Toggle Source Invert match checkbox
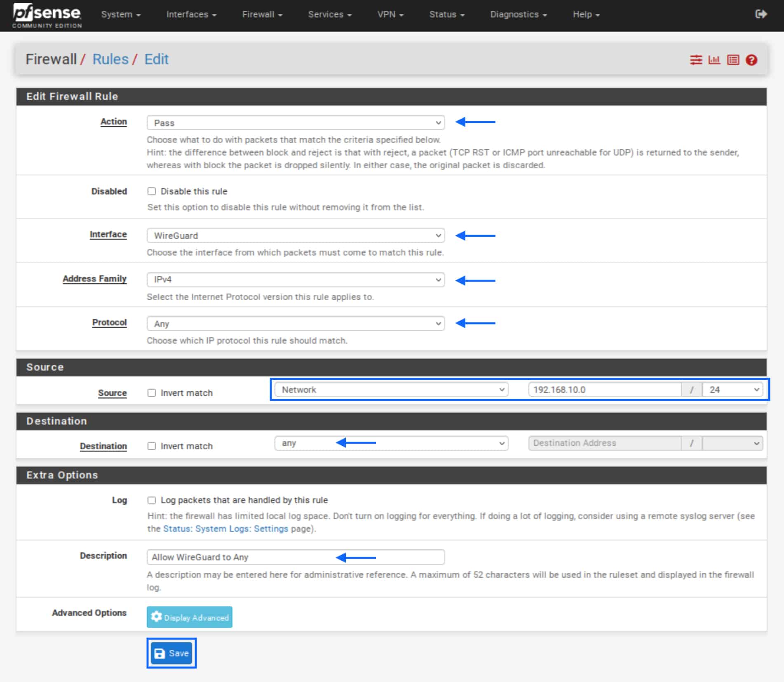The image size is (784, 682). click(x=152, y=393)
